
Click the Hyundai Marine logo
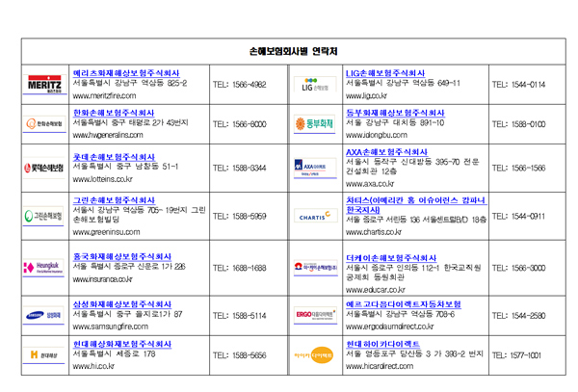click(43, 354)
